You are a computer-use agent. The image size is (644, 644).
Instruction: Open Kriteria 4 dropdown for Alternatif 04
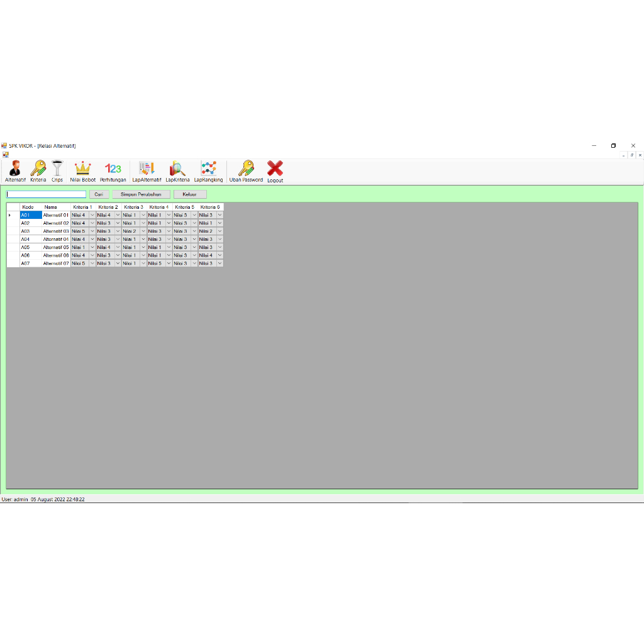pyautogui.click(x=169, y=239)
